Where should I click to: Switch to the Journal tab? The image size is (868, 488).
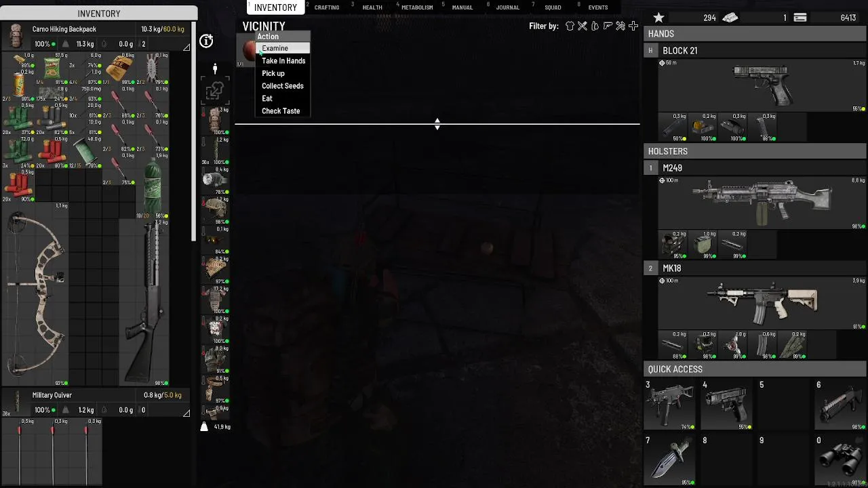[x=507, y=7]
